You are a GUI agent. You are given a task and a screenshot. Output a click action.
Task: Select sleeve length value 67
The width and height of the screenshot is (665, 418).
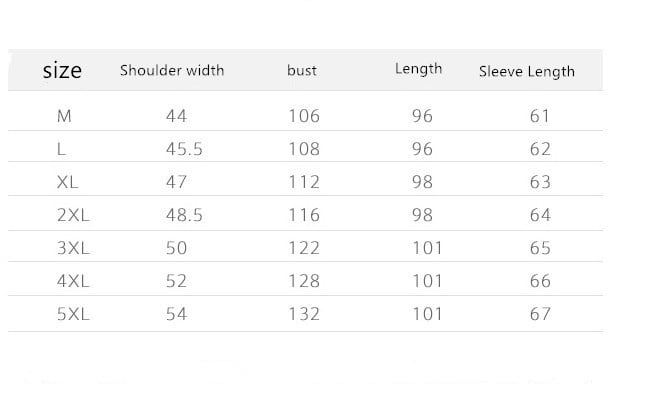pyautogui.click(x=540, y=314)
